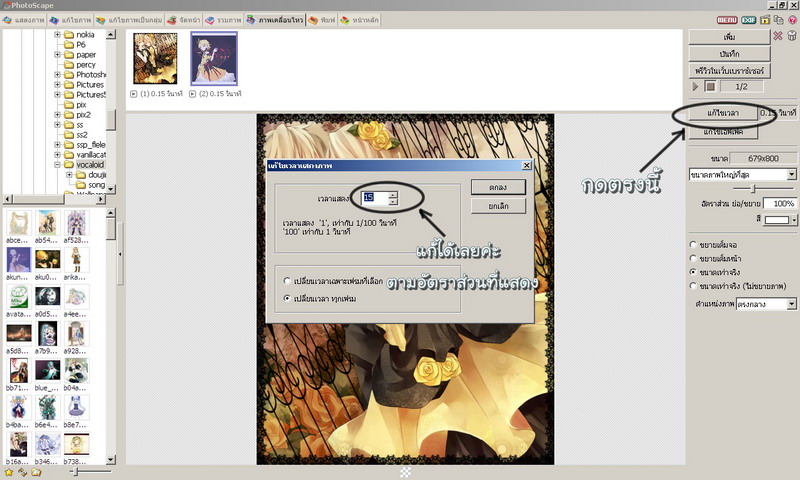Click the copy pages icon near EXIF
The height and width of the screenshot is (480, 800).
coord(779,20)
